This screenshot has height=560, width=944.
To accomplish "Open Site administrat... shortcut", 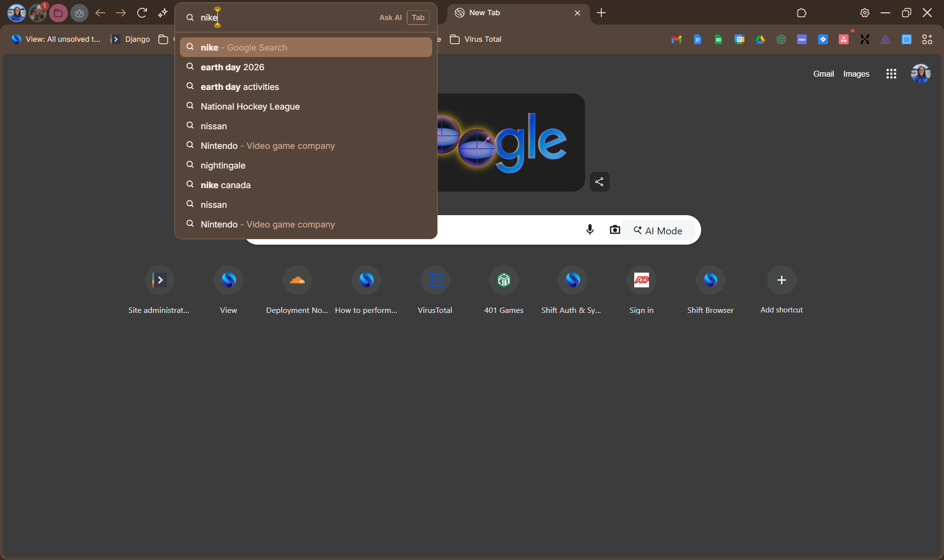I will [159, 290].
